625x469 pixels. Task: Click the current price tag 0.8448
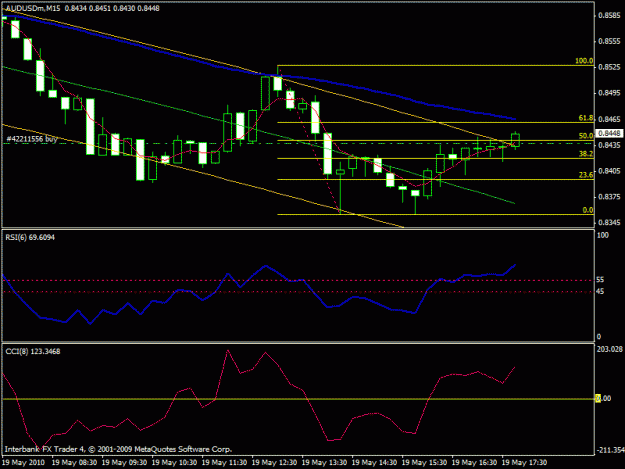[x=609, y=133]
